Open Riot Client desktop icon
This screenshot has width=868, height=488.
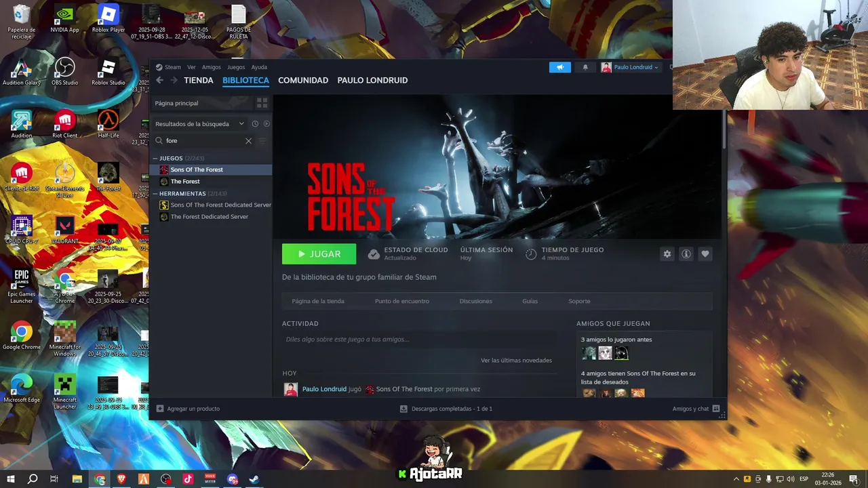(65, 124)
